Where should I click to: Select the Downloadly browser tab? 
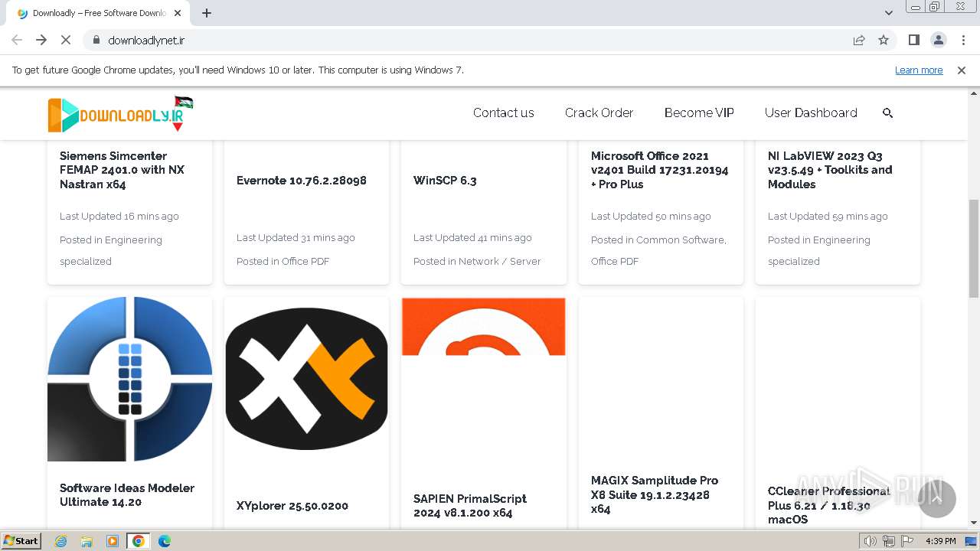point(100,13)
